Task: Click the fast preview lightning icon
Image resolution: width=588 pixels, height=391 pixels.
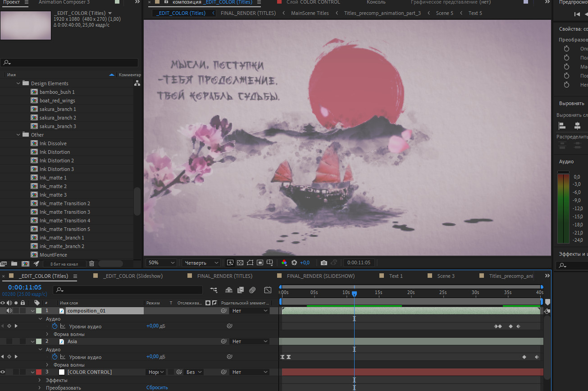Action: coord(230,262)
